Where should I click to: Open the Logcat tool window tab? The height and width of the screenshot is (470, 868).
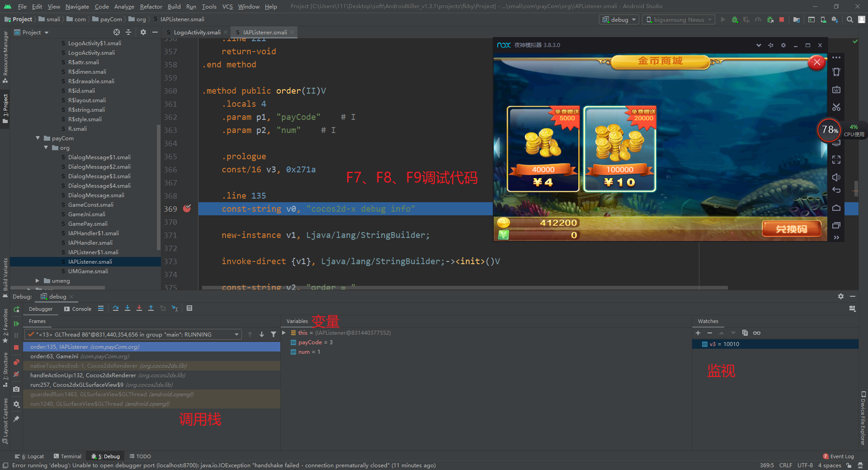(x=30, y=456)
